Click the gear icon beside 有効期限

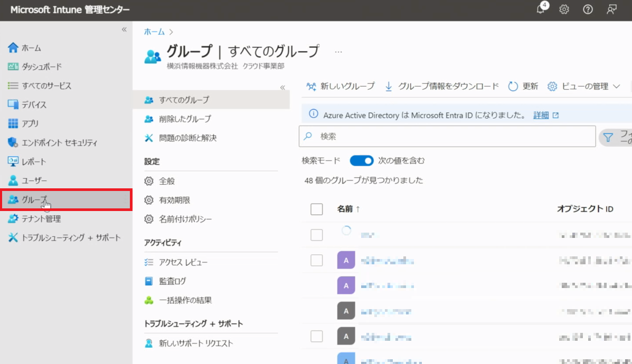point(149,200)
